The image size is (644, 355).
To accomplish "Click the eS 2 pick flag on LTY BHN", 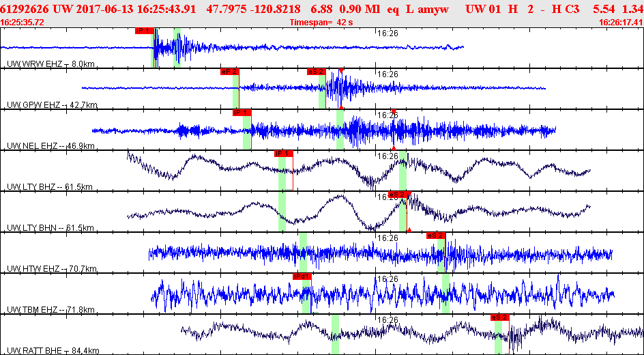I will [x=398, y=195].
